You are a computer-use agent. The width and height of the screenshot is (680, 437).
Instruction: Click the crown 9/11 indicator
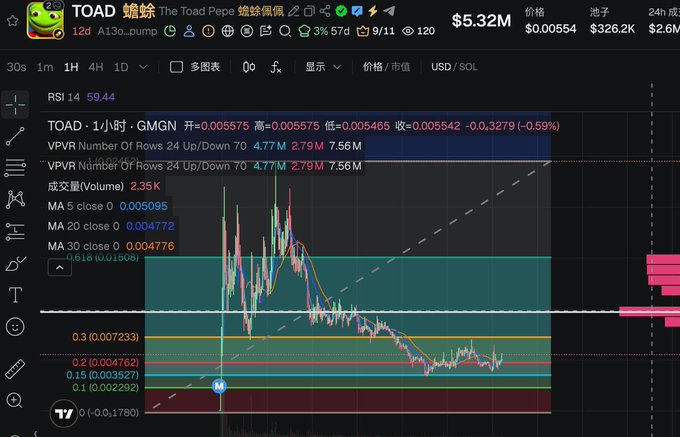pyautogui.click(x=376, y=31)
